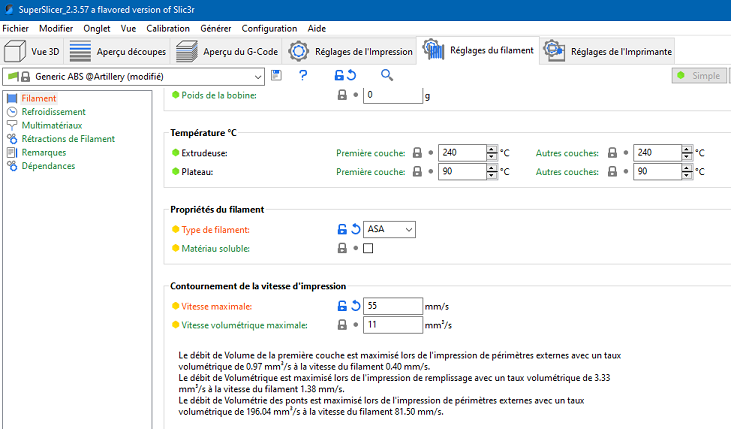This screenshot has width=731, height=429.
Task: Click the Plateau label
Action: pyautogui.click(x=197, y=172)
